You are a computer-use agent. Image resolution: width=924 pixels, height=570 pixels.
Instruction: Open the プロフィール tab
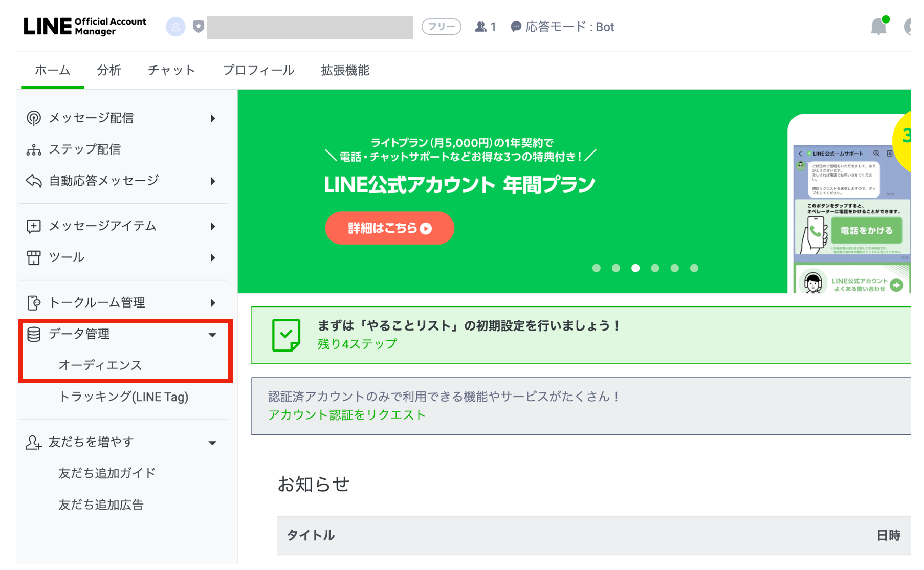(x=258, y=70)
